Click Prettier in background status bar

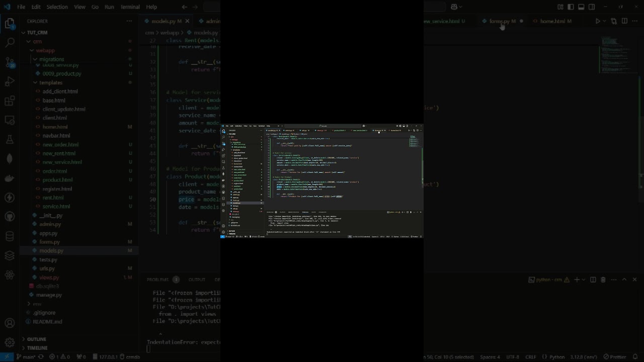614,357
